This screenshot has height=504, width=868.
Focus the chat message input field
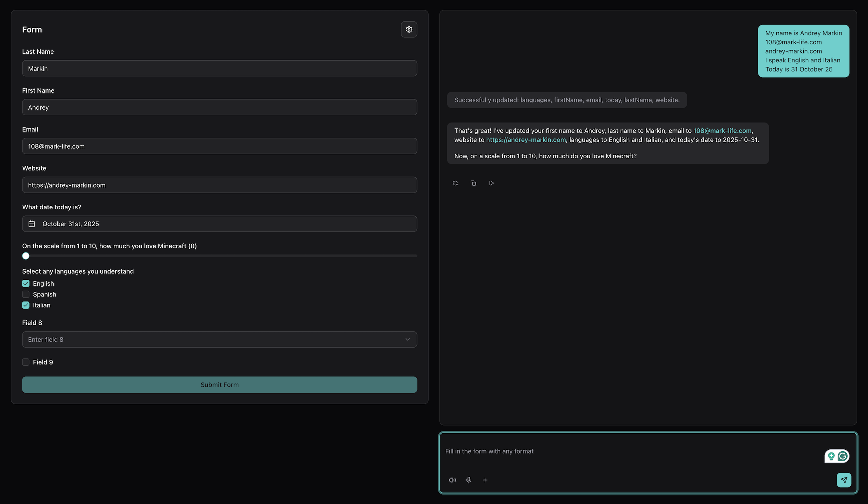(631, 451)
